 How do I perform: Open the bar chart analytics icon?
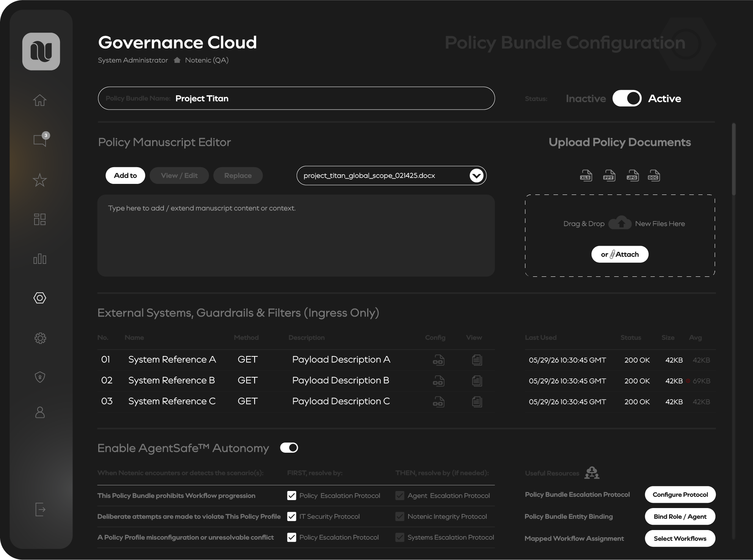pos(40,259)
